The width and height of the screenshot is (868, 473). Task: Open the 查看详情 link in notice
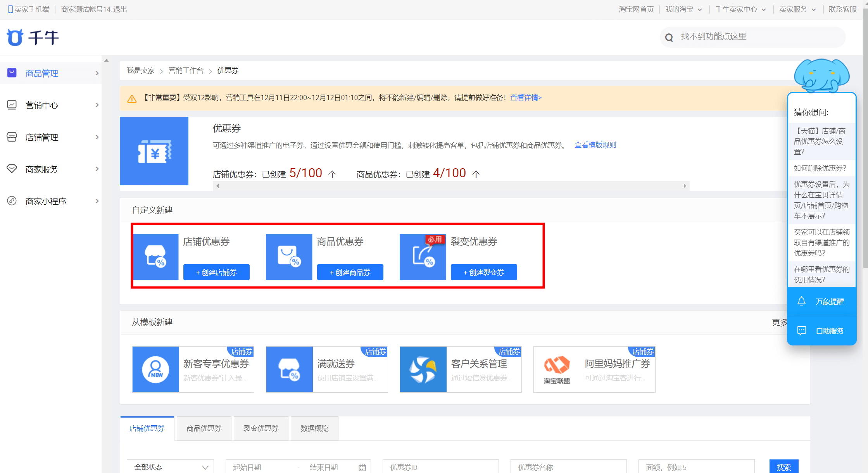526,98
